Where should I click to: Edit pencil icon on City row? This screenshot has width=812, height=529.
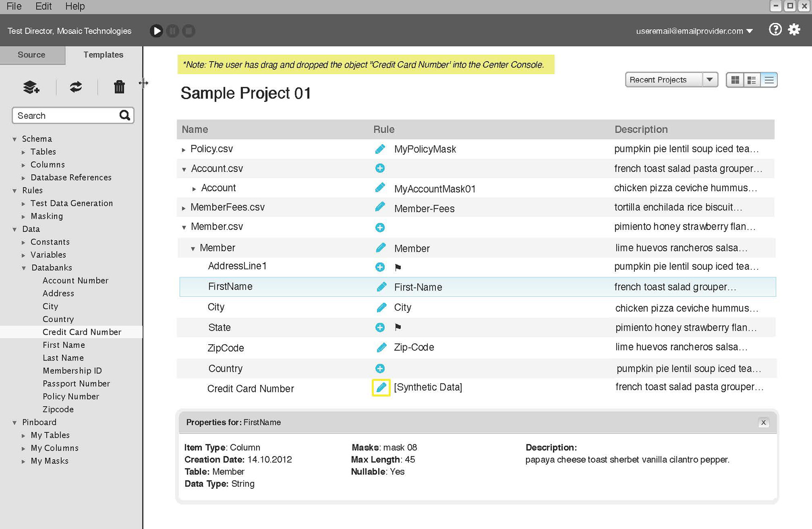[x=381, y=307]
